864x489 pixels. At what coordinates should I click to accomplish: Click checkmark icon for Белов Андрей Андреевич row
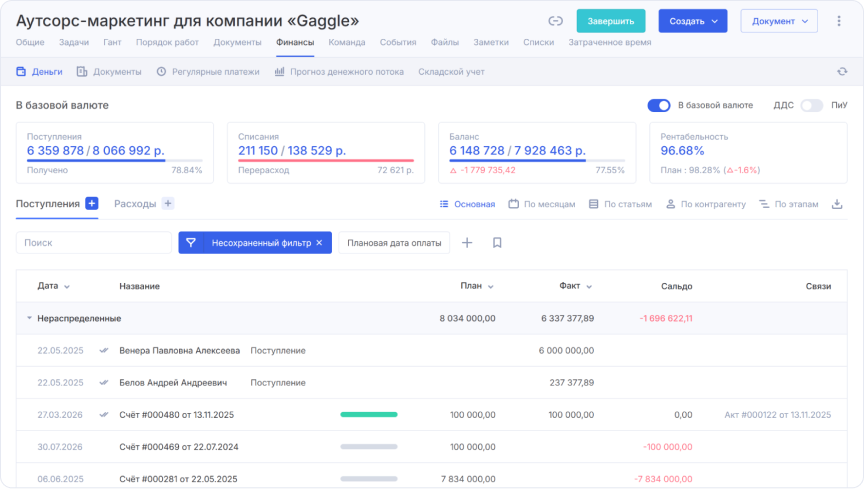[104, 383]
